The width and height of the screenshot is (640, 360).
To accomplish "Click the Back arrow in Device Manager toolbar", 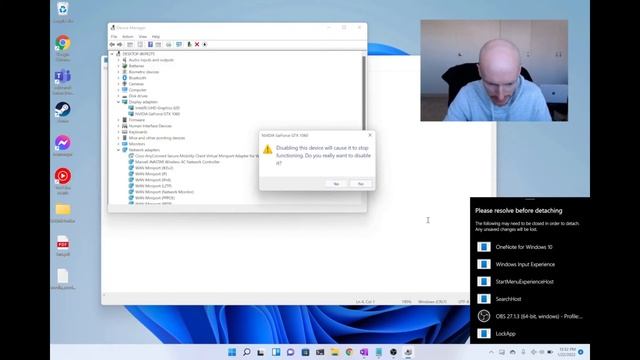I will click(112, 44).
